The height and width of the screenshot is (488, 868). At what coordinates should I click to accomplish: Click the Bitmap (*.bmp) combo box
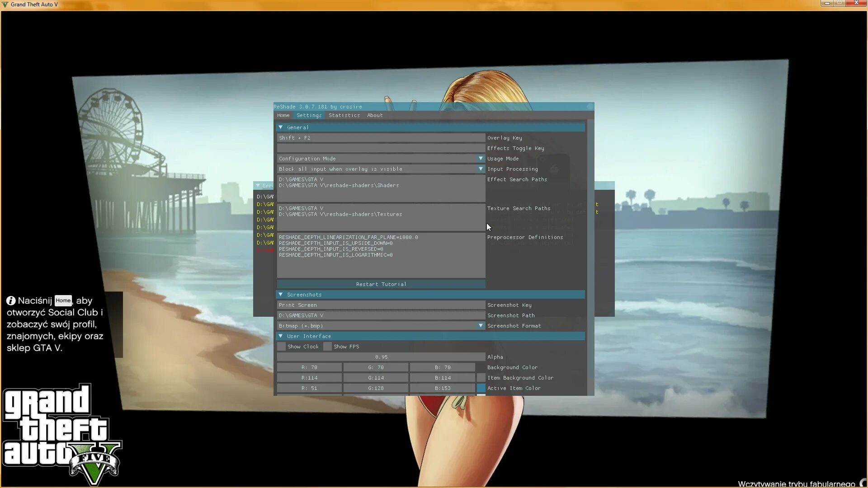click(381, 326)
